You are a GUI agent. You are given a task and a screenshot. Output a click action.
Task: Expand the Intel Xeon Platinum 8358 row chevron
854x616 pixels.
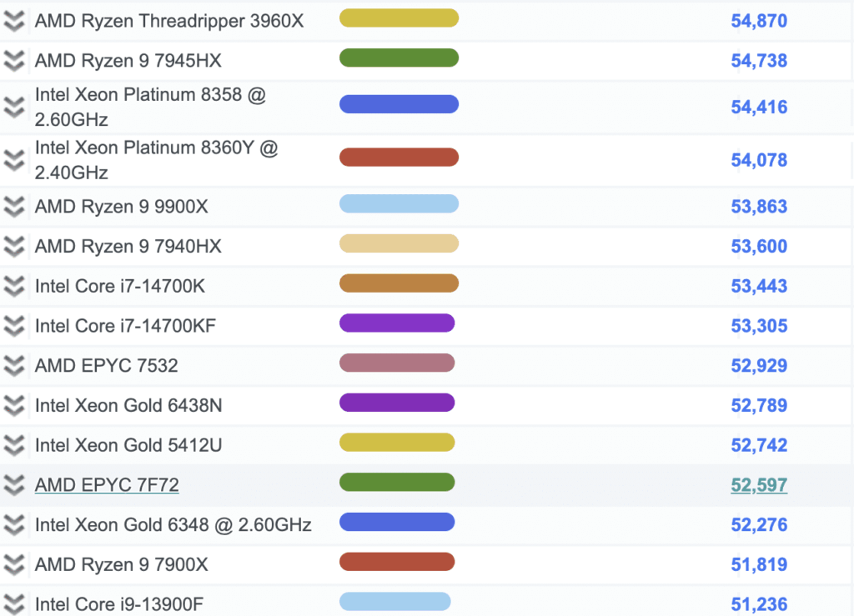click(14, 107)
